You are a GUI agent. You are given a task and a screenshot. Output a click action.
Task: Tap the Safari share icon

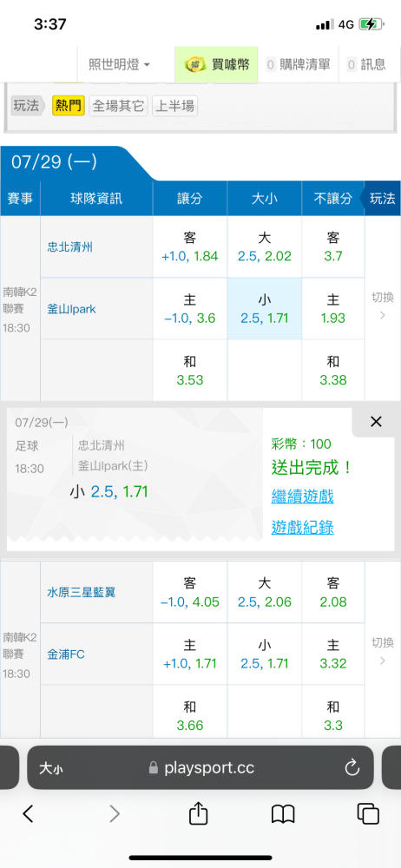click(x=198, y=814)
